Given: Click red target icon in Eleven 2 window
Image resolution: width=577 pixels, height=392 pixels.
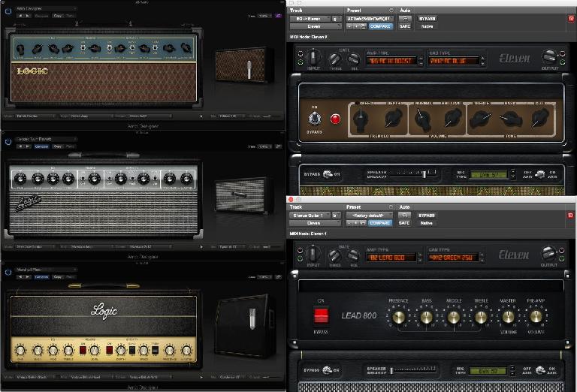Looking at the screenshot, I should coord(571,19).
